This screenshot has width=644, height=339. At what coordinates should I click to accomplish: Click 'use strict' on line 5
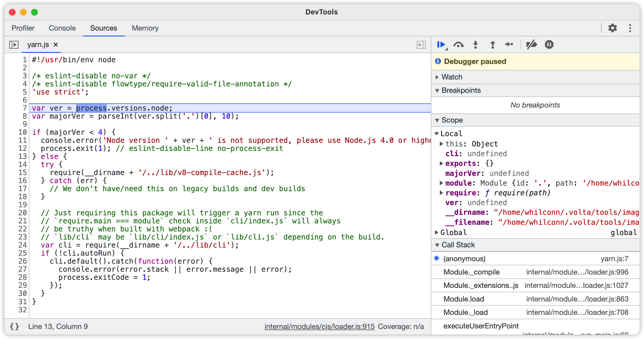58,92
